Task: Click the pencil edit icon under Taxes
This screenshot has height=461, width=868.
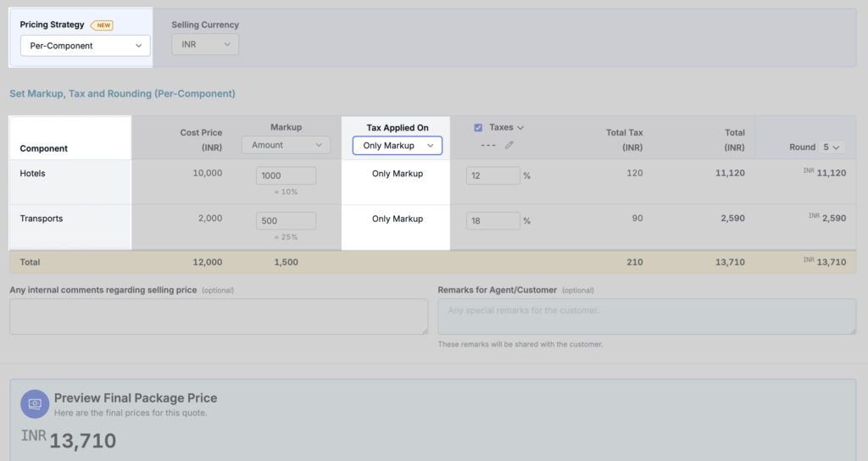Action: pyautogui.click(x=509, y=145)
